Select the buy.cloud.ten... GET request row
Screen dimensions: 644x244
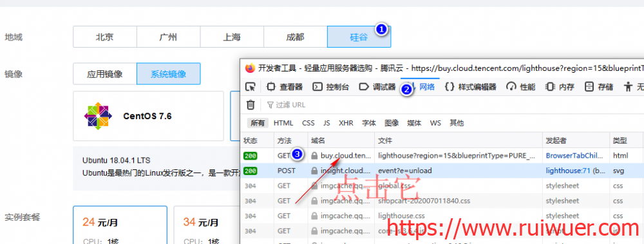442,156
